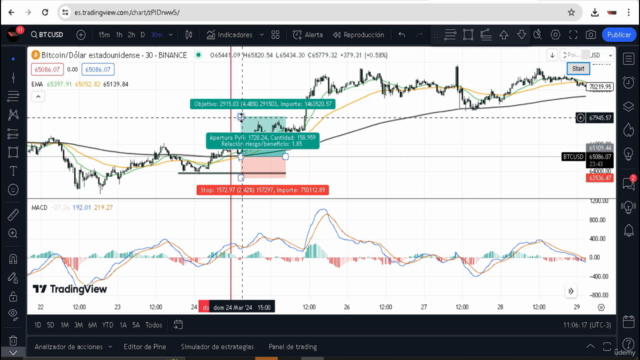Select the 1h timeframe
Viewport: 640px width, 360px height.
pos(119,35)
